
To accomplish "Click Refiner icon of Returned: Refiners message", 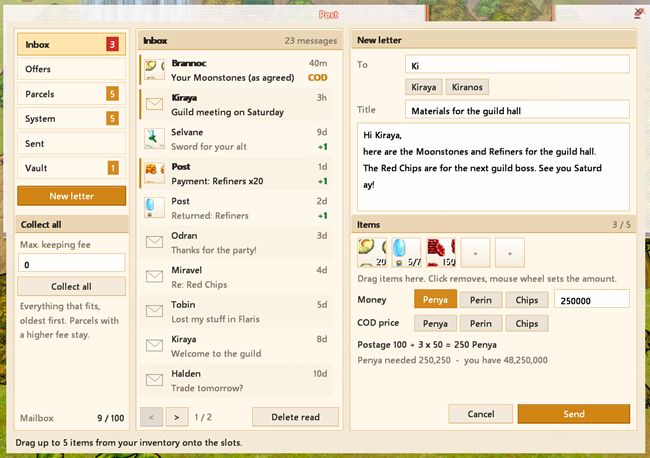I will pos(154,207).
